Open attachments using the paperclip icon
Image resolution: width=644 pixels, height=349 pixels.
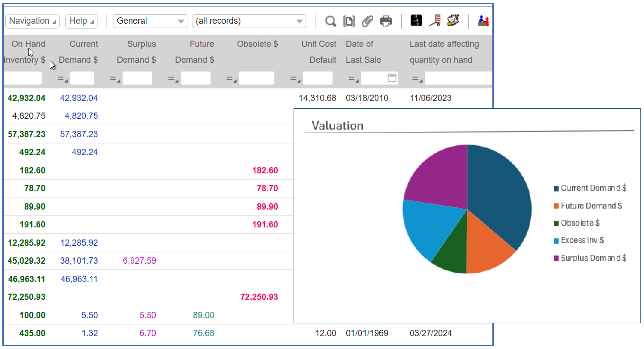[367, 21]
